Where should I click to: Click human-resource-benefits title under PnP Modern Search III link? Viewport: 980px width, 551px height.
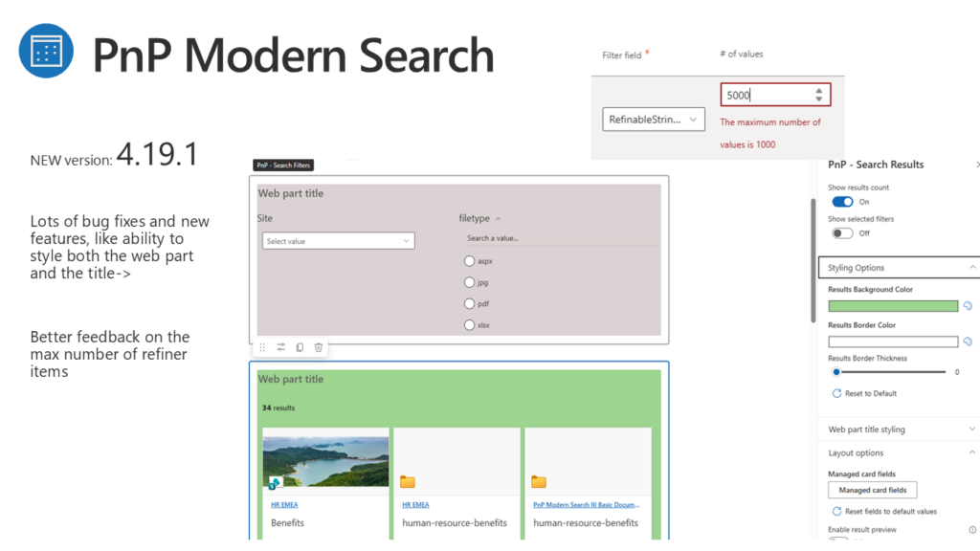(x=586, y=523)
